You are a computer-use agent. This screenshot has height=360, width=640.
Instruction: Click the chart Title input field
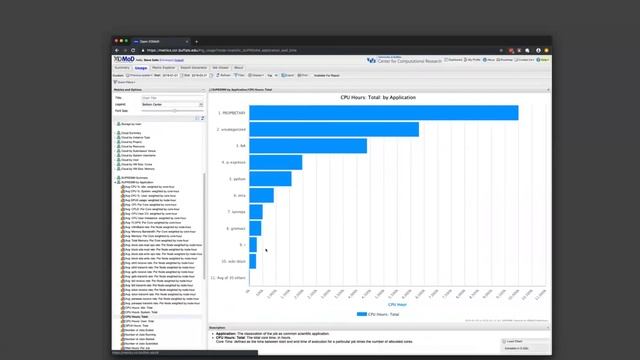coord(172,98)
